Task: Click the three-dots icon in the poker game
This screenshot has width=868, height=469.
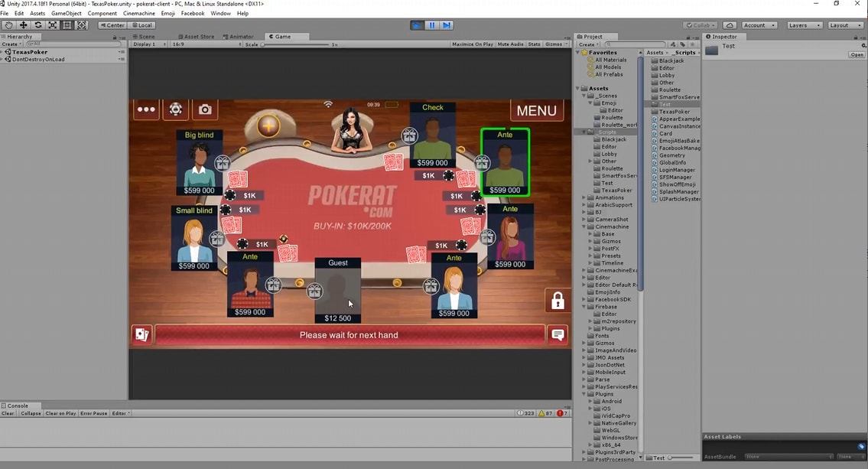Action: (146, 109)
